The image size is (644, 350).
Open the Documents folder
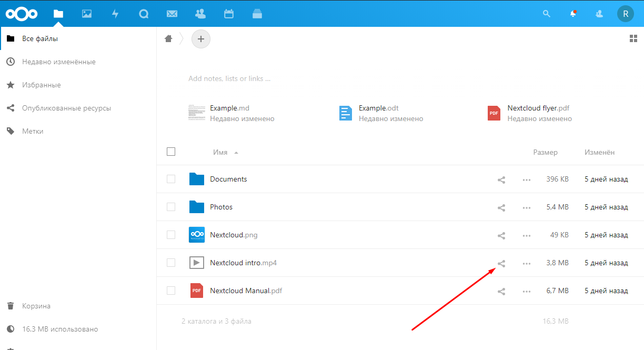(x=228, y=179)
